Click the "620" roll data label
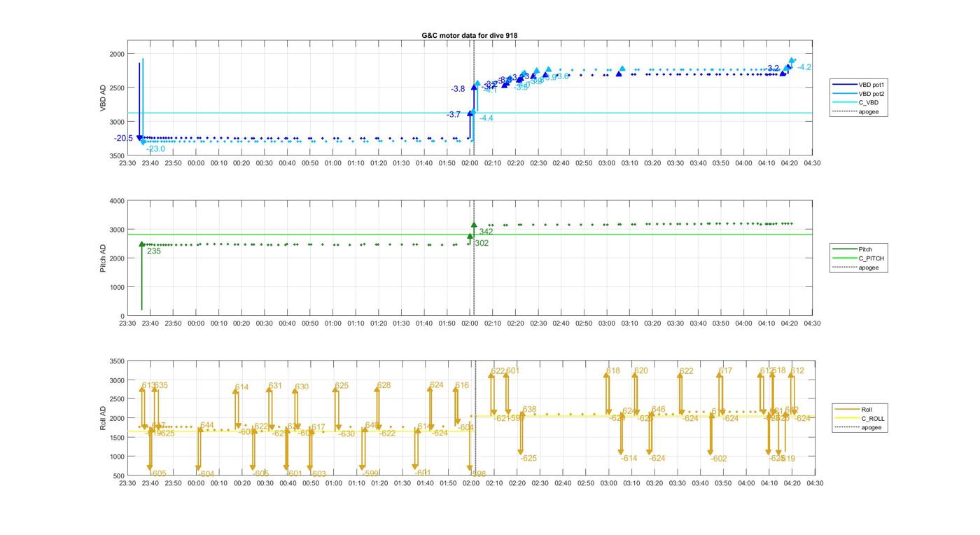 tap(641, 371)
